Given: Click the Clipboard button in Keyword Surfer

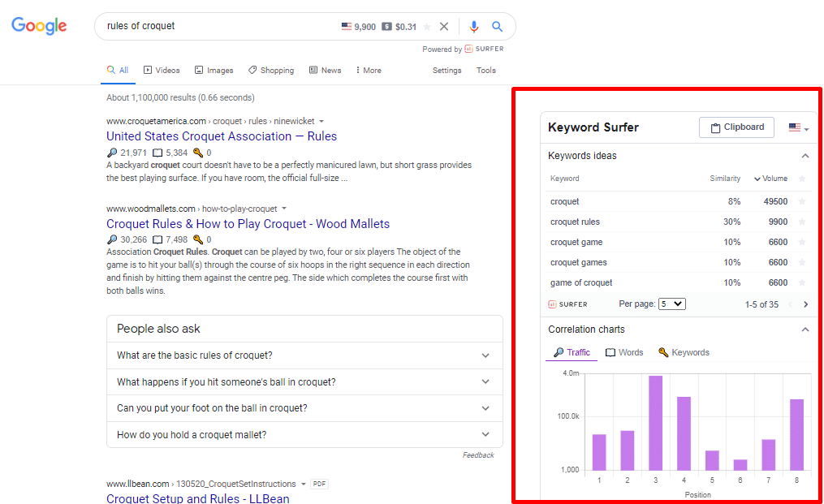Looking at the screenshot, I should point(736,127).
